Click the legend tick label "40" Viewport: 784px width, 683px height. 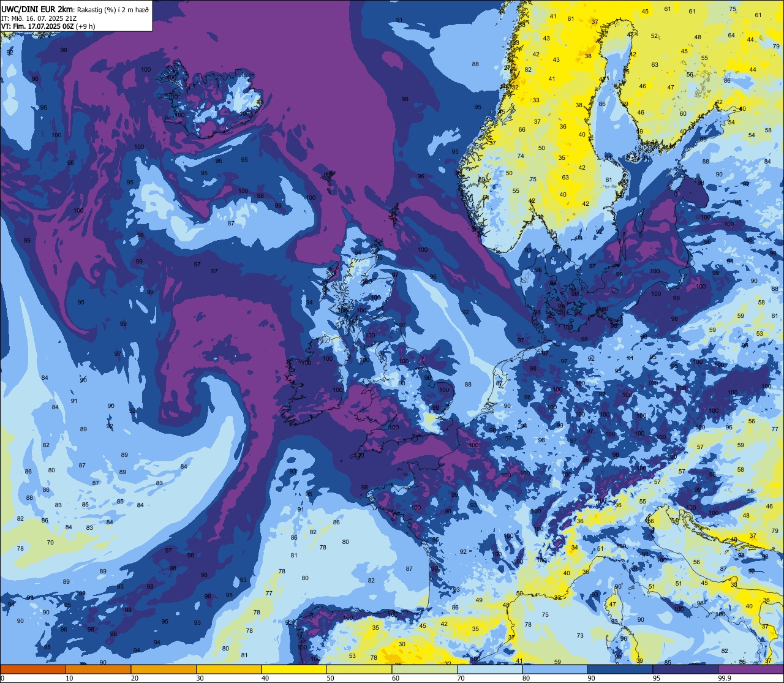click(x=265, y=678)
